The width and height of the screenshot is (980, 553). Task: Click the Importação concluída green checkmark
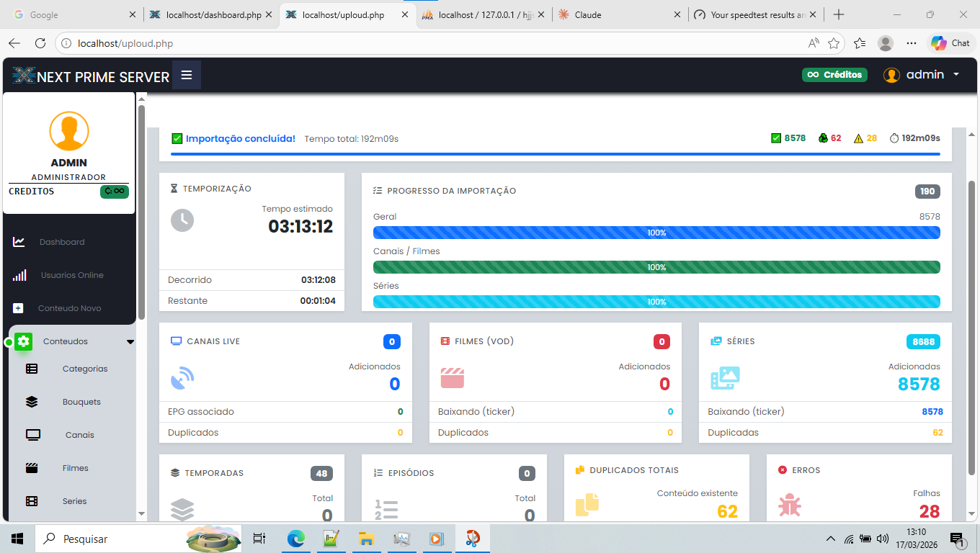[x=177, y=138]
